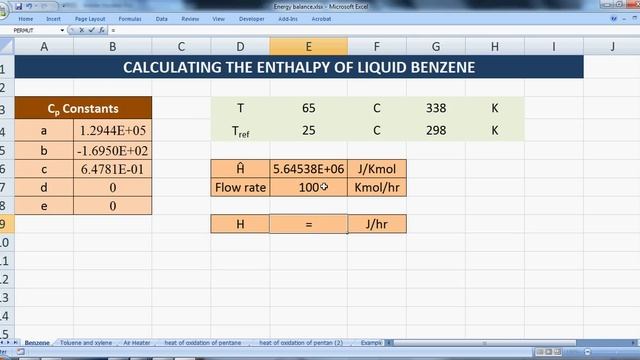Click the title CALCULATING THE ENTHALPY OF LIQUID BENZENE
The image size is (640, 360).
pos(299,67)
